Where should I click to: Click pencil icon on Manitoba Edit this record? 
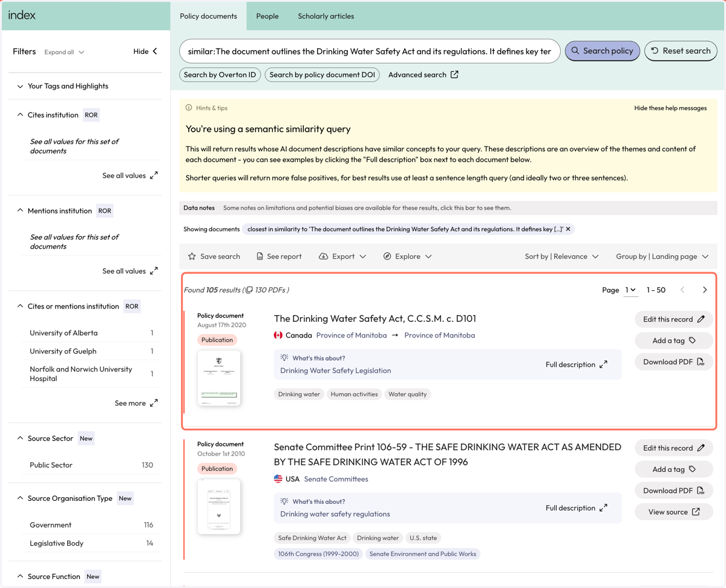[x=701, y=319]
